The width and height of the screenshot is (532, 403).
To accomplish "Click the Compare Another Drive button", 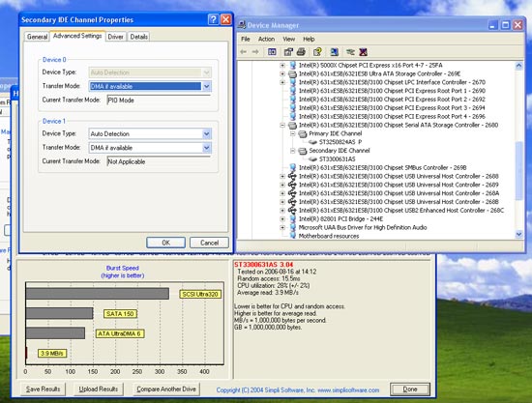I will pos(166,389).
